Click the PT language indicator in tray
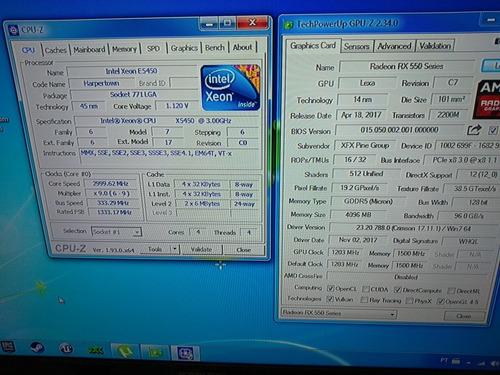500x375 pixels. [444, 360]
